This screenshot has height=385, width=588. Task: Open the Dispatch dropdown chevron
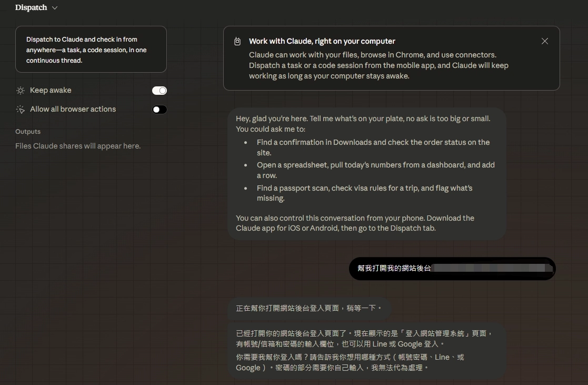point(55,8)
